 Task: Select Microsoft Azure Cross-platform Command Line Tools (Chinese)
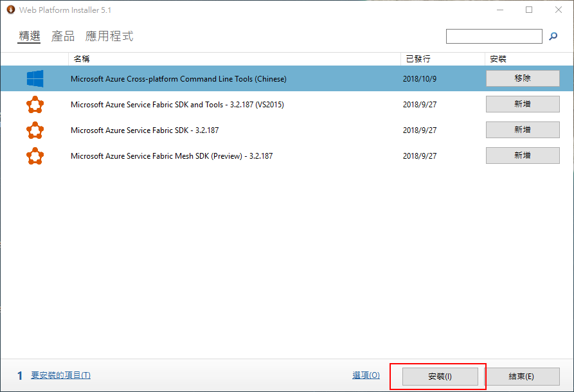pyautogui.click(x=287, y=78)
